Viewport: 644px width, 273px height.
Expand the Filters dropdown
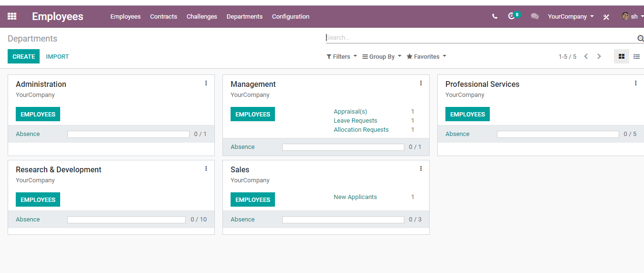342,56
